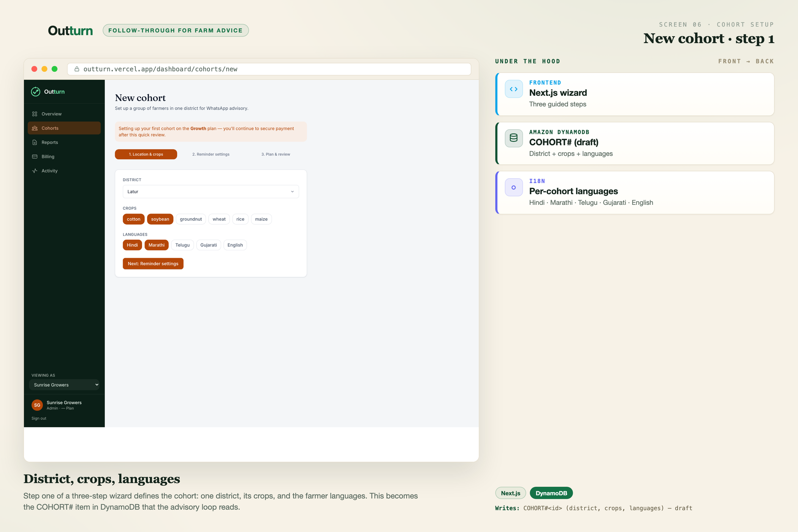Screen dimensions: 798x532
Task: Open the Next.js wizard frontend card
Action: coord(635,94)
